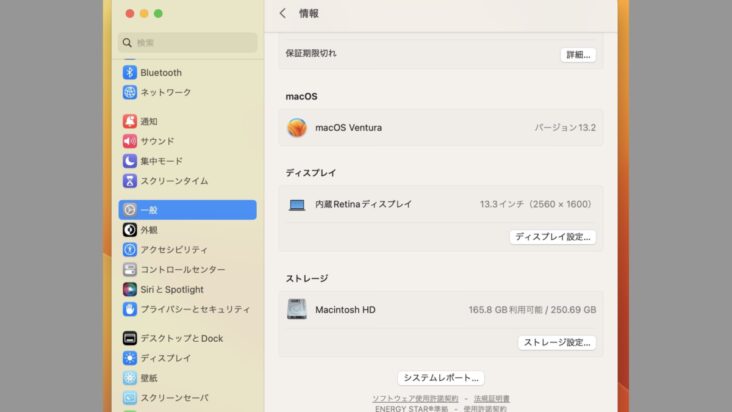The image size is (732, 412).
Task: Select the ネットワーク globe icon
Action: coord(130,92)
